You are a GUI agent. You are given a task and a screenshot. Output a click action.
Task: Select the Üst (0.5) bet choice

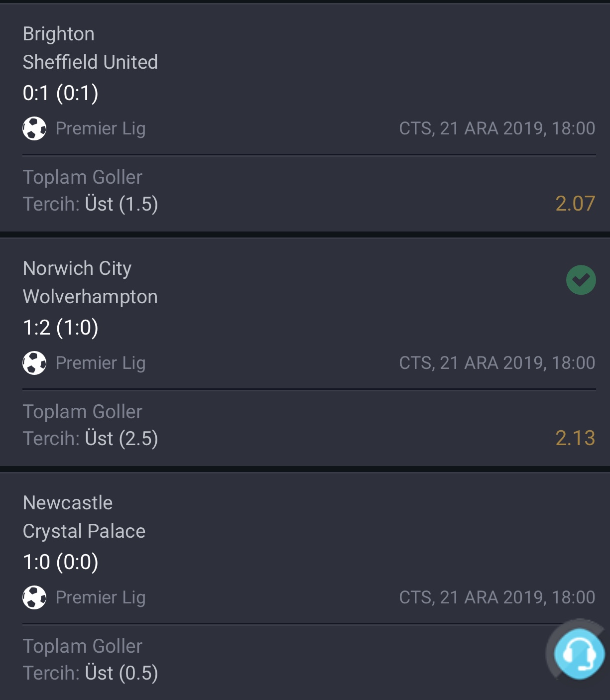click(122, 673)
